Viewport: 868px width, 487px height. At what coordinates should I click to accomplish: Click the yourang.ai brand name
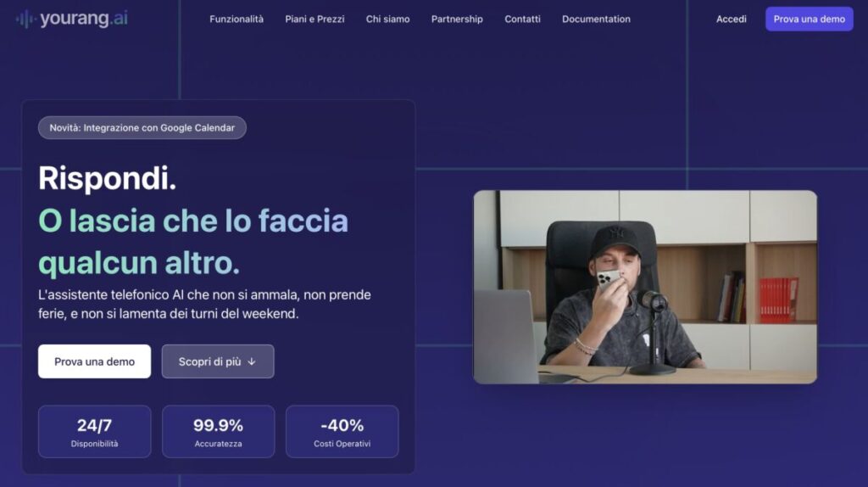coord(84,19)
